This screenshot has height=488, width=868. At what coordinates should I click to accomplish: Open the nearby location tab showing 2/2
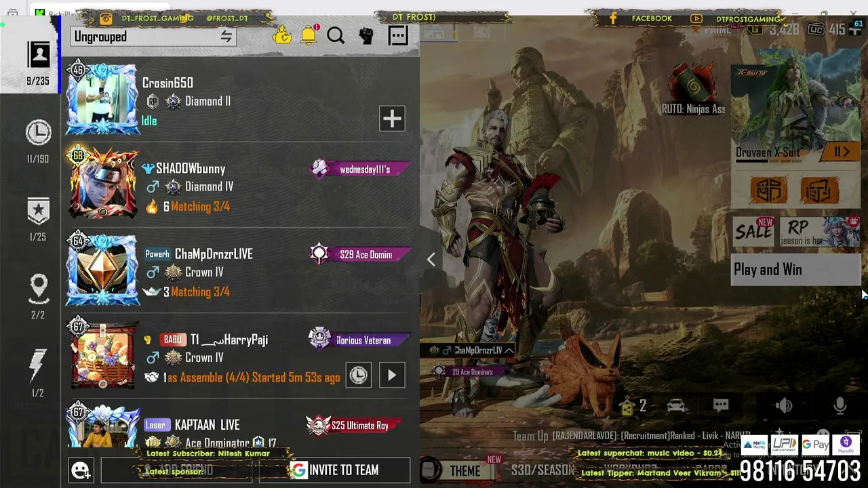click(x=38, y=297)
